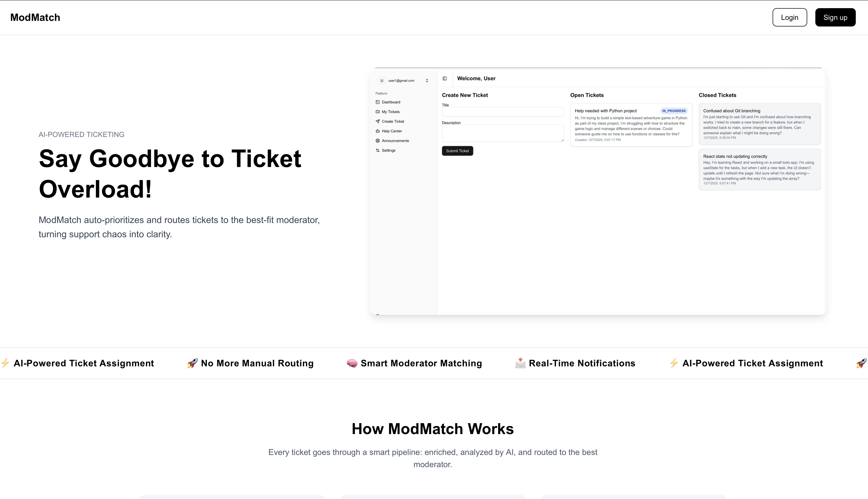
Task: Click the My Tickets ticket icon
Action: [x=378, y=112]
